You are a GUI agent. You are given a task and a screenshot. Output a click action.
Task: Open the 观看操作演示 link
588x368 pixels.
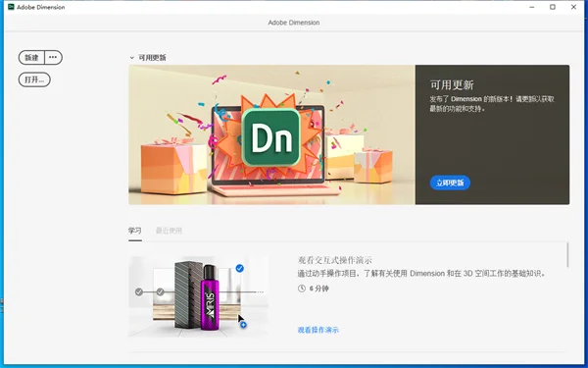318,330
